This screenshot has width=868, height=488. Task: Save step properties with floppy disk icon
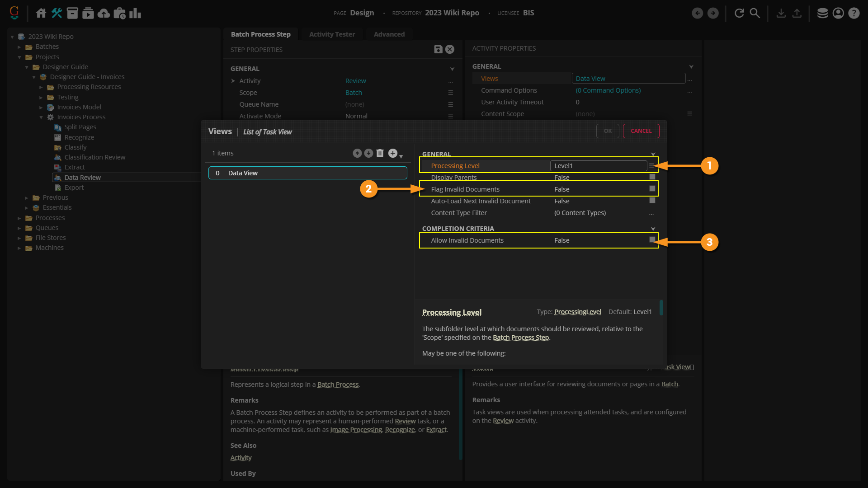tap(438, 49)
